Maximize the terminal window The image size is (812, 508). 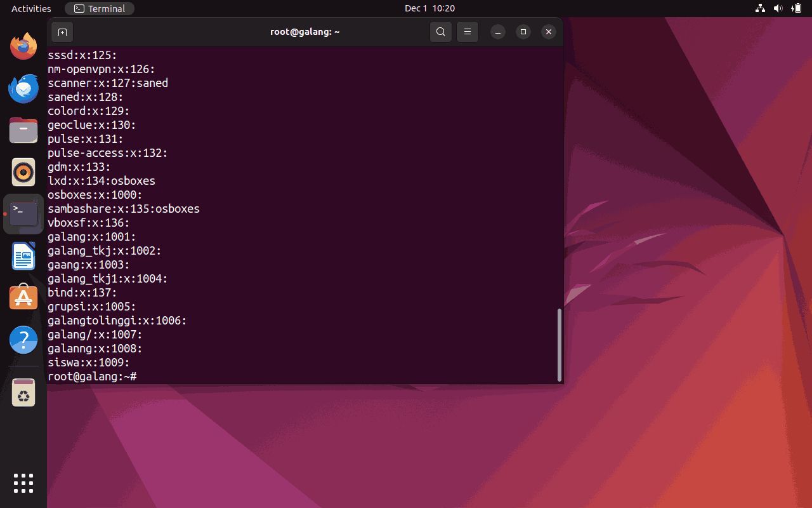tap(523, 32)
